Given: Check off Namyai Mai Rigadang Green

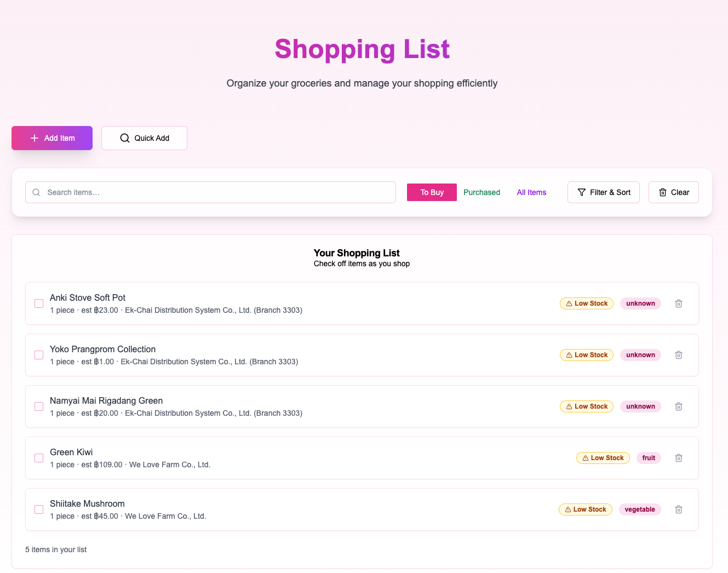Looking at the screenshot, I should point(39,406).
